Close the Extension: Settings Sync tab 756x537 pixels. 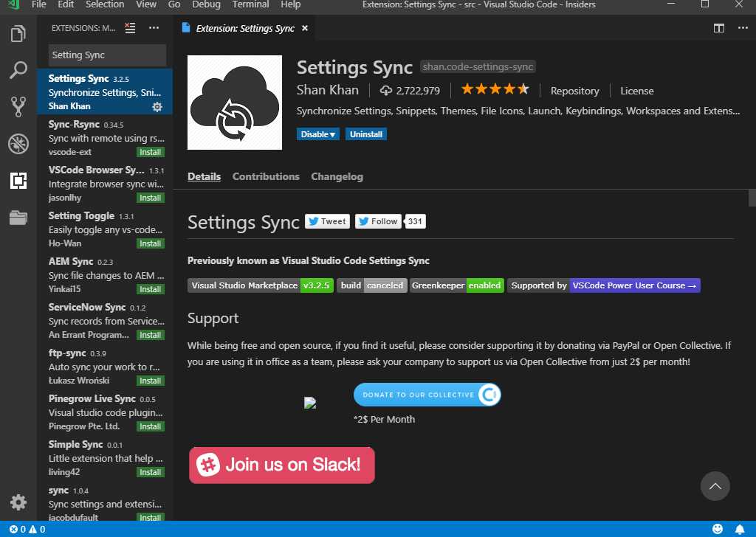pyautogui.click(x=305, y=29)
